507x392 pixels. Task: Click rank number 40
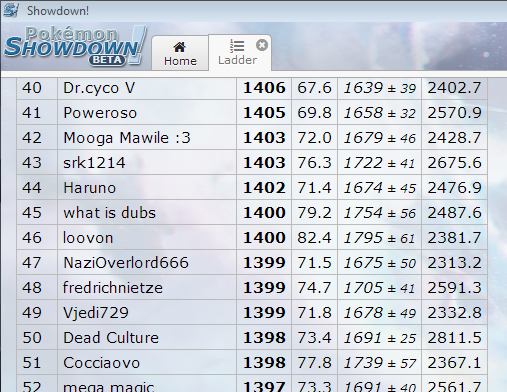coord(32,88)
